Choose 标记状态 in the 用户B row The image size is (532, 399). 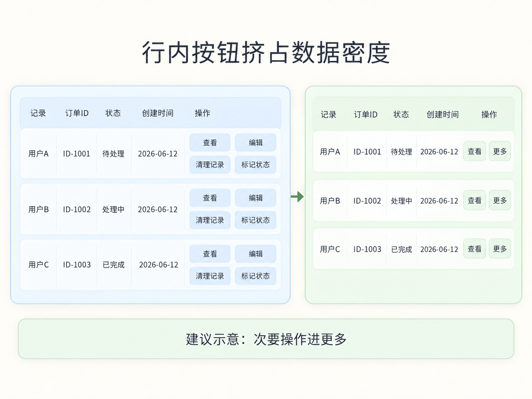255,220
